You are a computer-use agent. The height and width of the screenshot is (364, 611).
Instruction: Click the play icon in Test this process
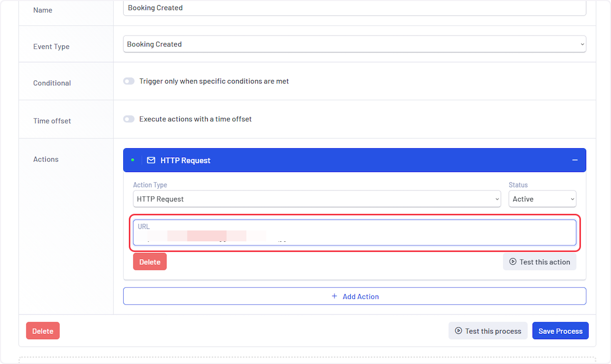pyautogui.click(x=458, y=331)
